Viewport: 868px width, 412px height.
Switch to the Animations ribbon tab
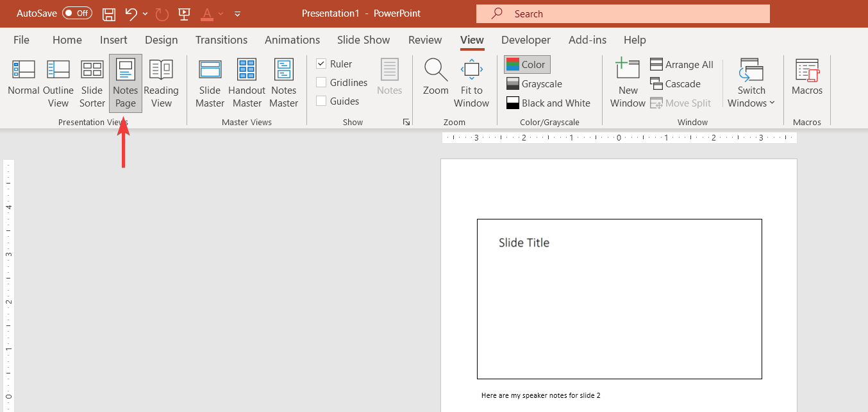click(x=292, y=40)
